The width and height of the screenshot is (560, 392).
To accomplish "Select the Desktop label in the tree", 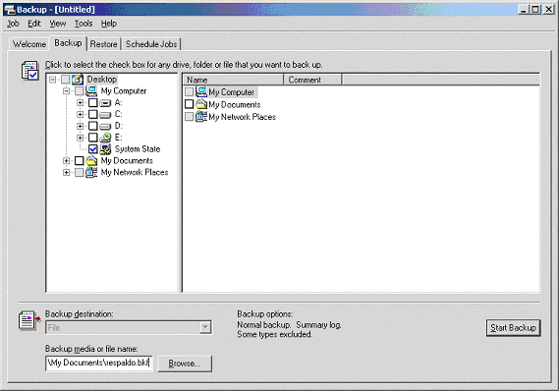I will (102, 80).
